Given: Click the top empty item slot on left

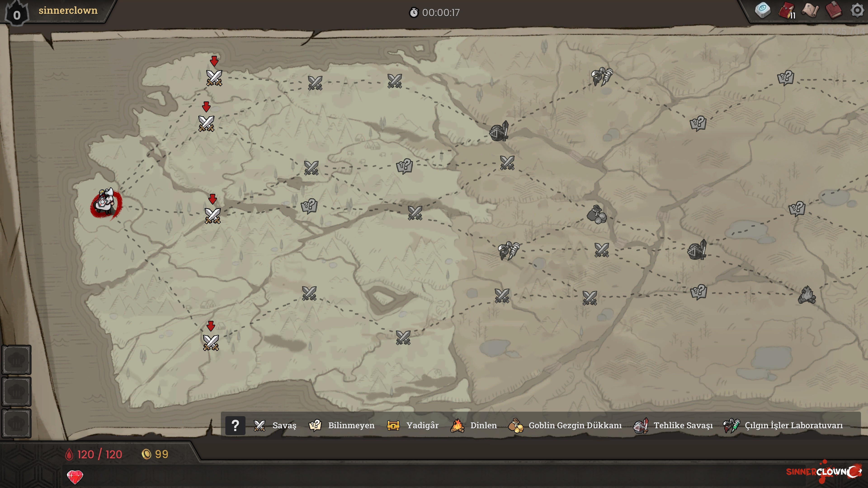Looking at the screenshot, I should [17, 360].
